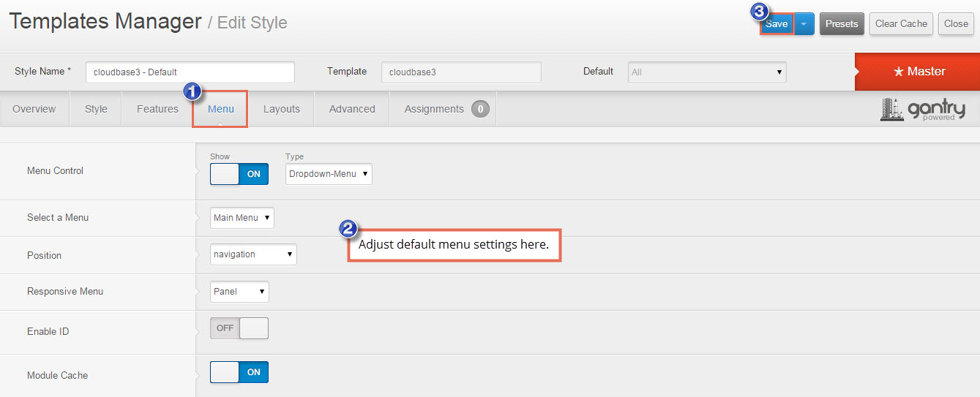980x397 pixels.
Task: Toggle the Module Cache switch
Action: [239, 372]
